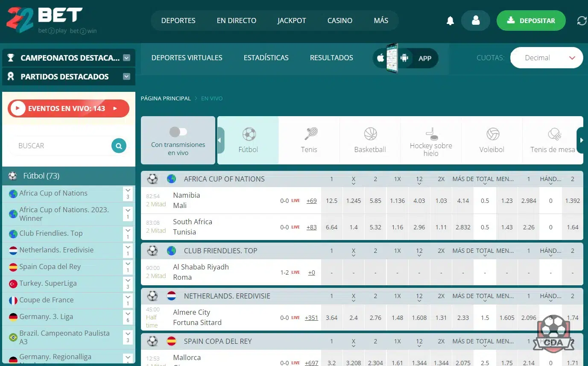The height and width of the screenshot is (366, 588).
Task: Click the trophy icon of Campeonatos Destacados
Action: [x=11, y=58]
